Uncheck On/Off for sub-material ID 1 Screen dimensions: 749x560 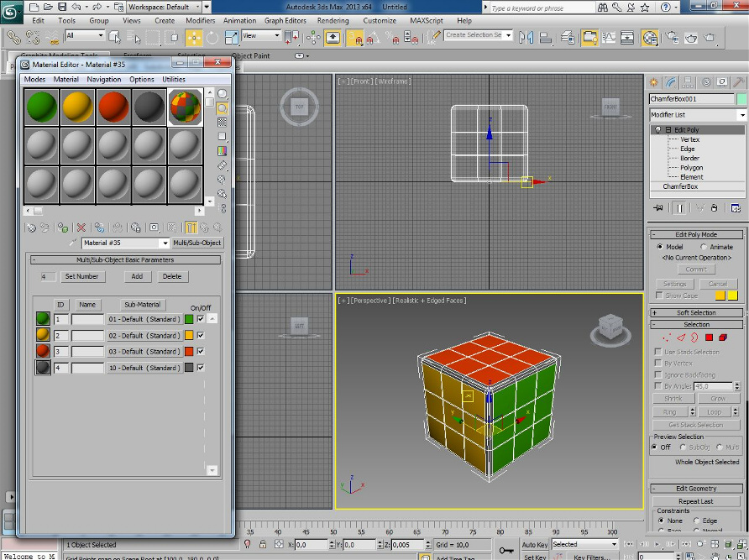coord(201,319)
